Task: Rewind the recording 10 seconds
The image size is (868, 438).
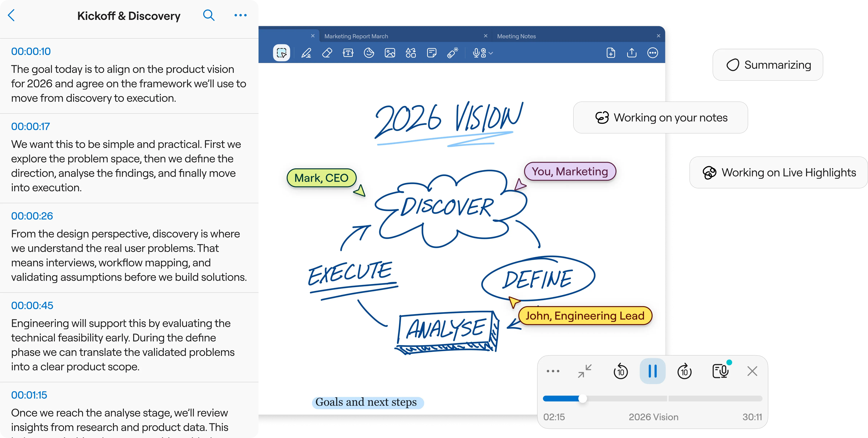Action: coord(620,371)
